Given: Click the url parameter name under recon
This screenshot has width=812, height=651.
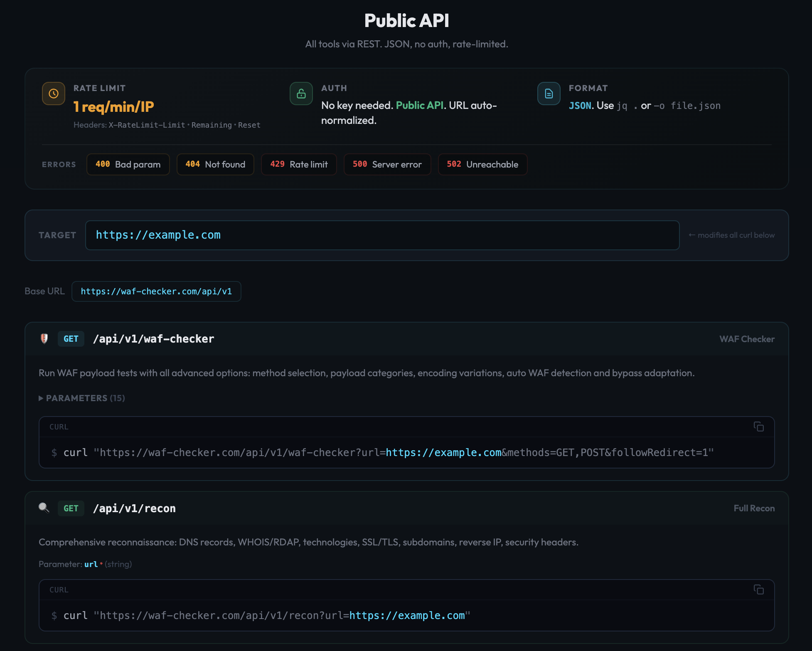Looking at the screenshot, I should click(91, 564).
